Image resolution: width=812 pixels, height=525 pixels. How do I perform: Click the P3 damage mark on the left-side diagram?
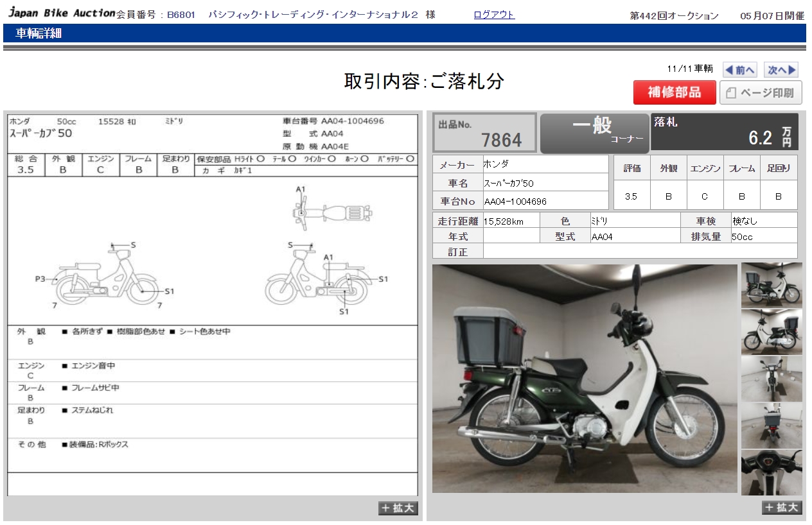(40, 279)
